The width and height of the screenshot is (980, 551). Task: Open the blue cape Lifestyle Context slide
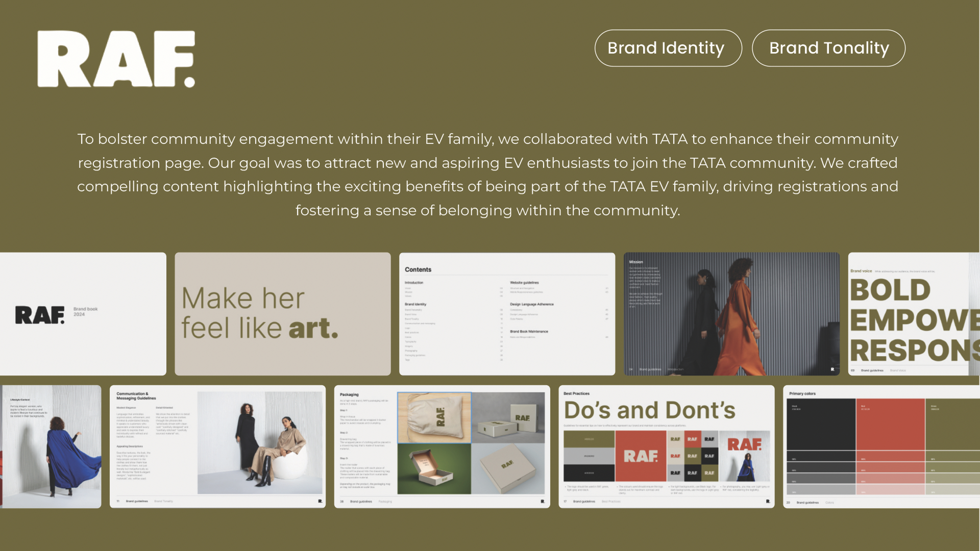coord(51,446)
